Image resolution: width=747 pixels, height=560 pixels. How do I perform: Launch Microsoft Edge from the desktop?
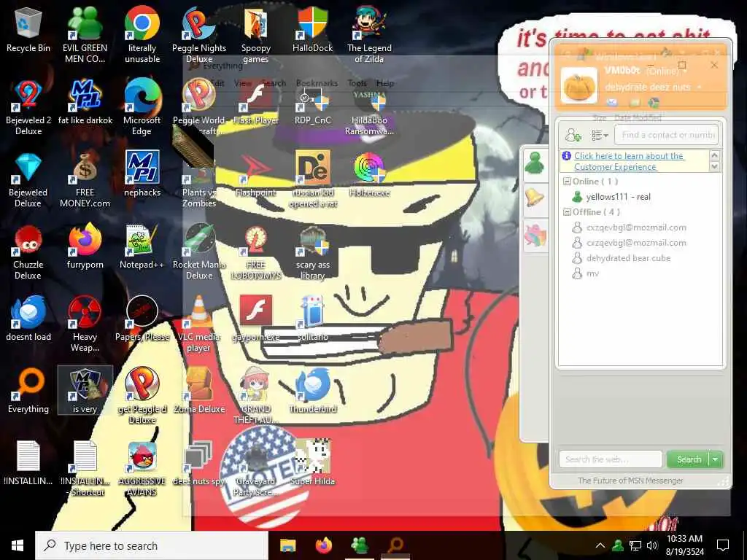(x=142, y=108)
